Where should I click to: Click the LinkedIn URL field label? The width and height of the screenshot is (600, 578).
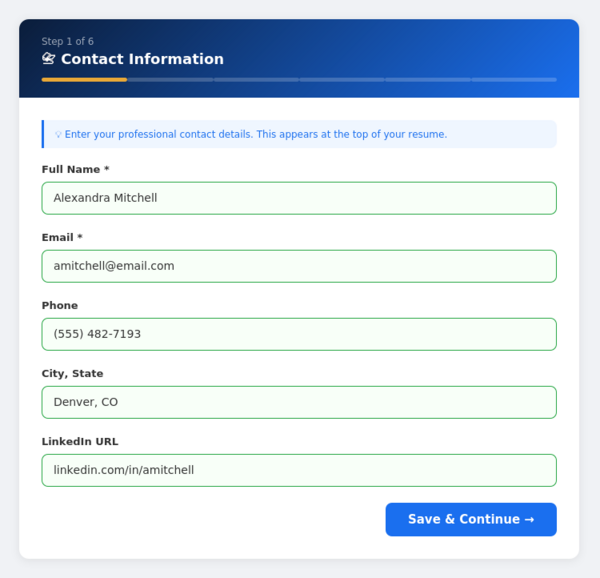80,442
